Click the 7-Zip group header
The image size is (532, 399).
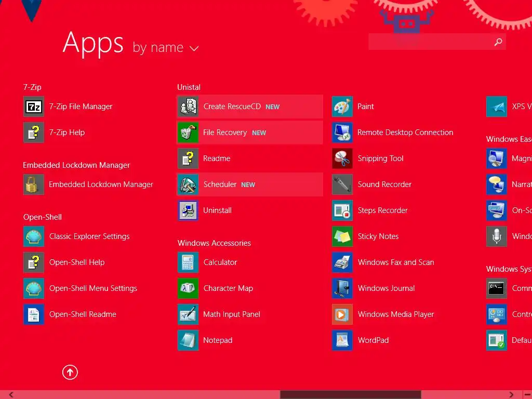coord(32,87)
